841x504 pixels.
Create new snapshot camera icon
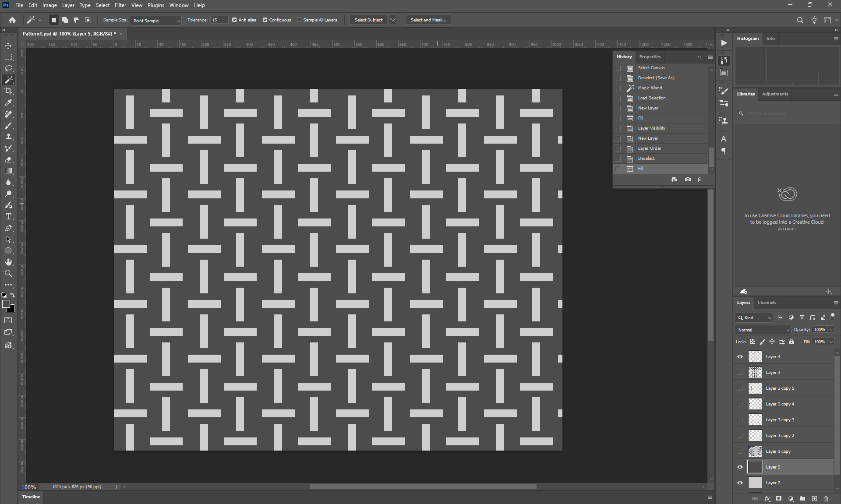pos(688,180)
